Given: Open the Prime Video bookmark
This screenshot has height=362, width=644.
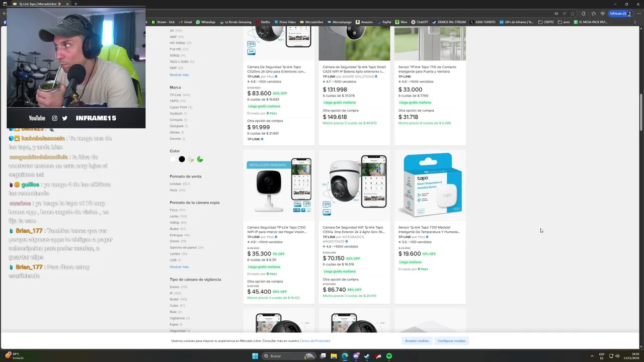Looking at the screenshot, I should 285,22.
